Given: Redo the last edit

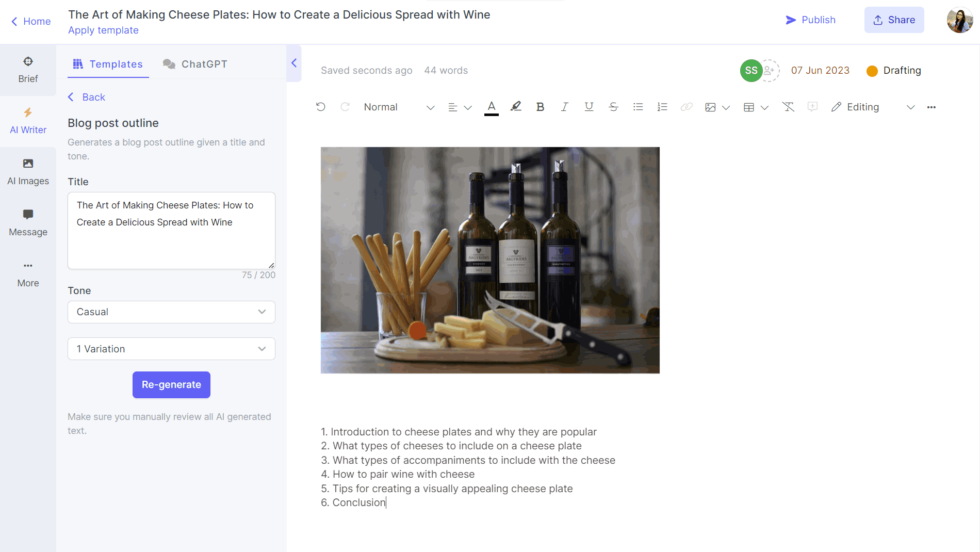Looking at the screenshot, I should 345,107.
